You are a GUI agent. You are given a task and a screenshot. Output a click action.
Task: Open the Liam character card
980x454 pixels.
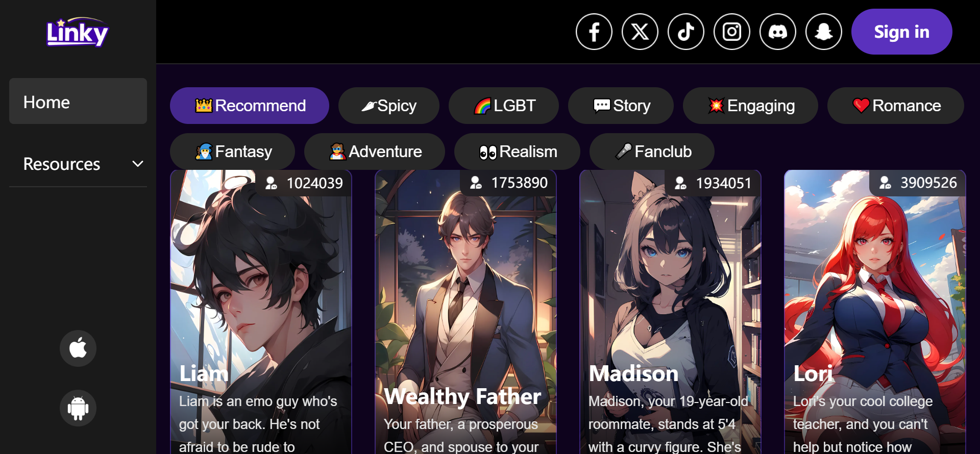[261, 312]
